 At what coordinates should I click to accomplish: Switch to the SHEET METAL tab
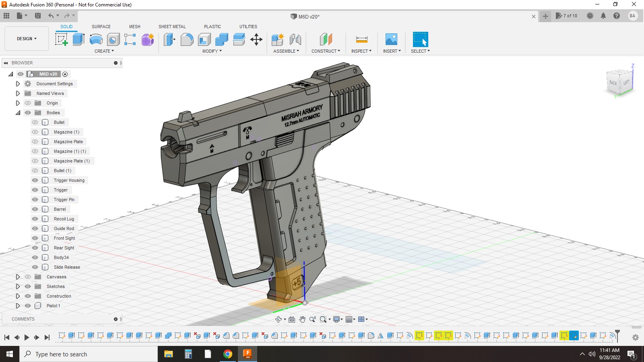(x=172, y=27)
